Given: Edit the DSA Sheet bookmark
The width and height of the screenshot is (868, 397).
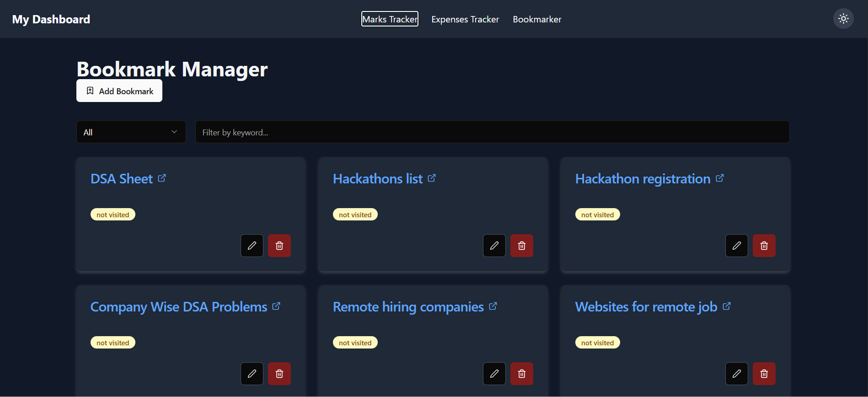Looking at the screenshot, I should 252,246.
